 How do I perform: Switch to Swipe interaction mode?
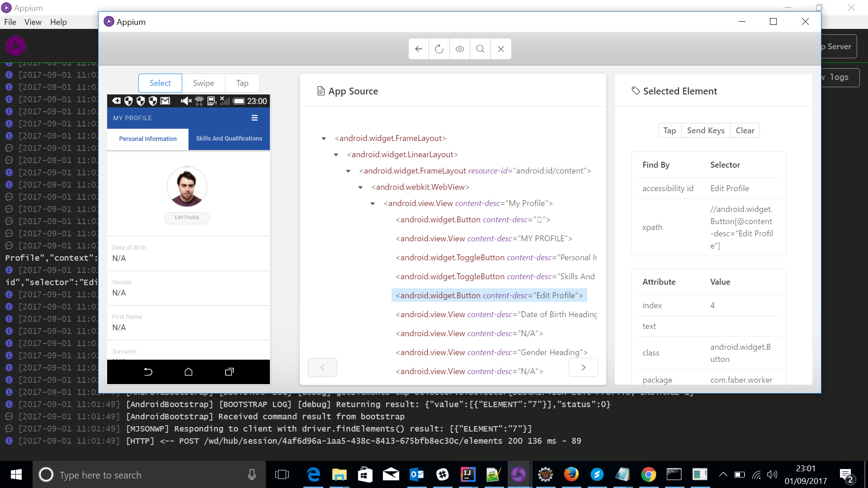pos(203,83)
